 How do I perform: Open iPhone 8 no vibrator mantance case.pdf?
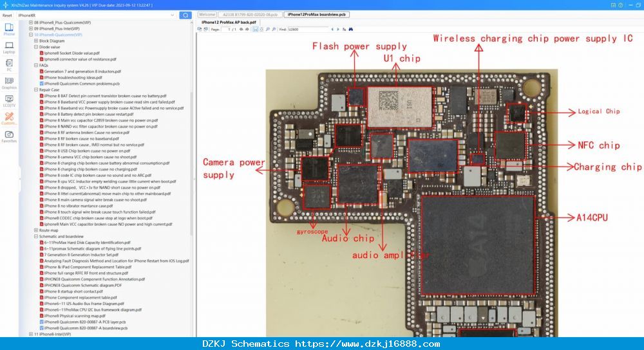pyautogui.click(x=79, y=206)
